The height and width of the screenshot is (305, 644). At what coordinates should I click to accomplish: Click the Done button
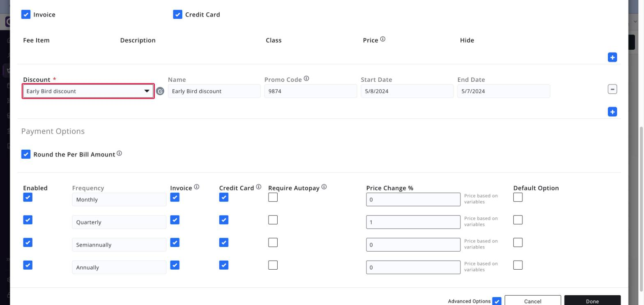(592, 300)
